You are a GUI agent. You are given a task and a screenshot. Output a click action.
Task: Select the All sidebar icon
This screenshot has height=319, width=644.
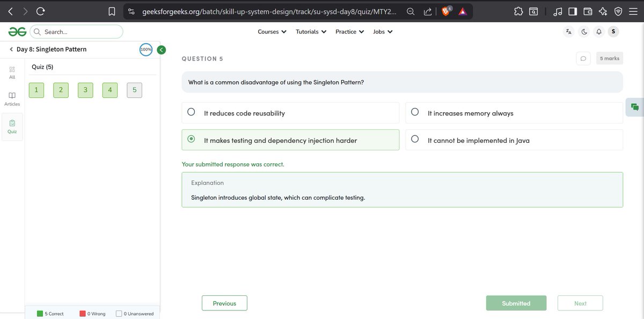[12, 73]
